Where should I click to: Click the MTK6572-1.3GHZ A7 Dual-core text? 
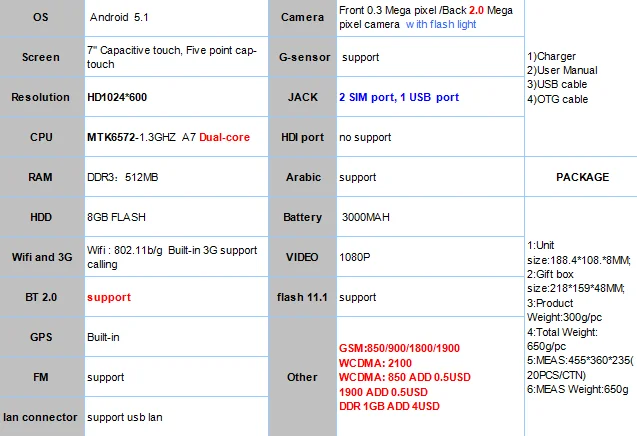[169, 137]
